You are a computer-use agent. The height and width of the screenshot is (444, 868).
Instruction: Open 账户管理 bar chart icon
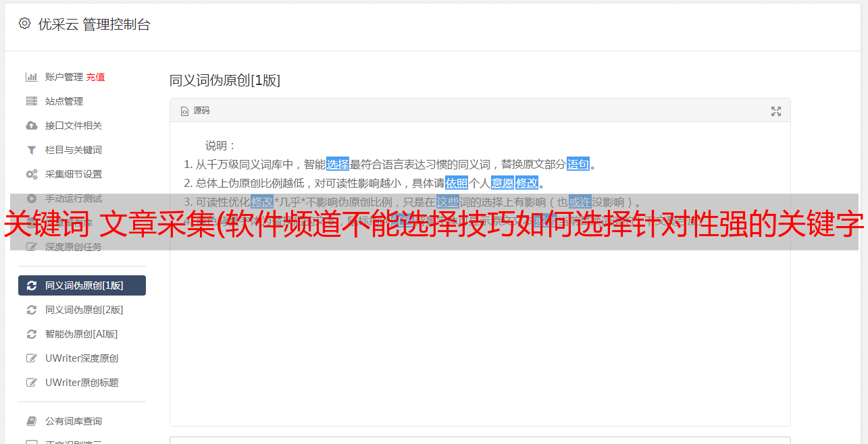tap(31, 77)
